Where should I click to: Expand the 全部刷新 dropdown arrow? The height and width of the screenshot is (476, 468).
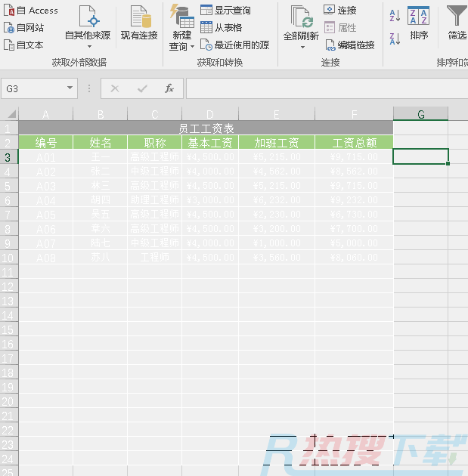302,47
